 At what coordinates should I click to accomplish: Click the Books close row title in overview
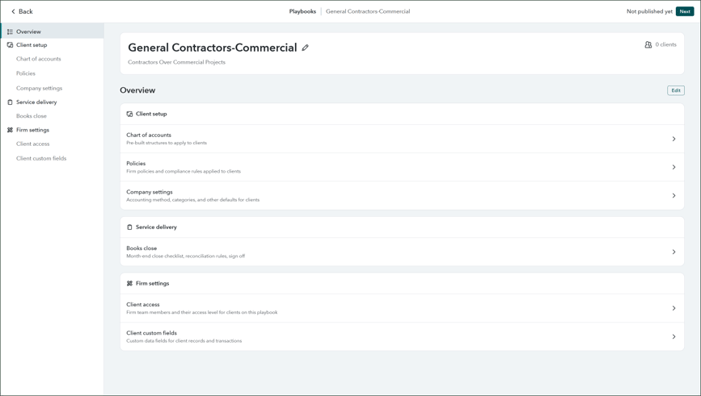141,248
